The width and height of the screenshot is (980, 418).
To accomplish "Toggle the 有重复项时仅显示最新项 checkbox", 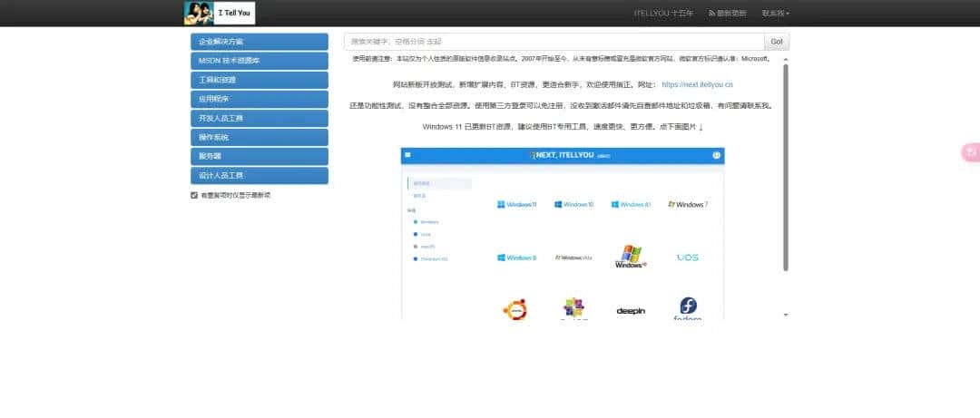I will 194,195.
